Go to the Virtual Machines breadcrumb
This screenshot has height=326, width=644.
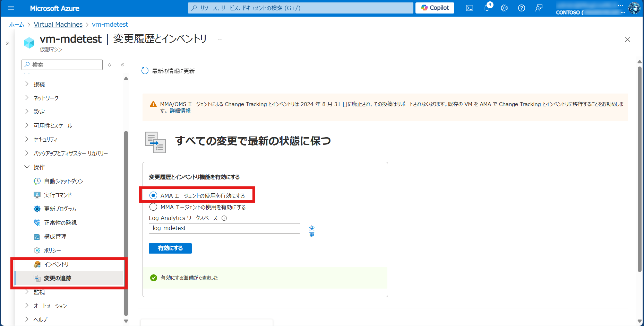pos(58,24)
